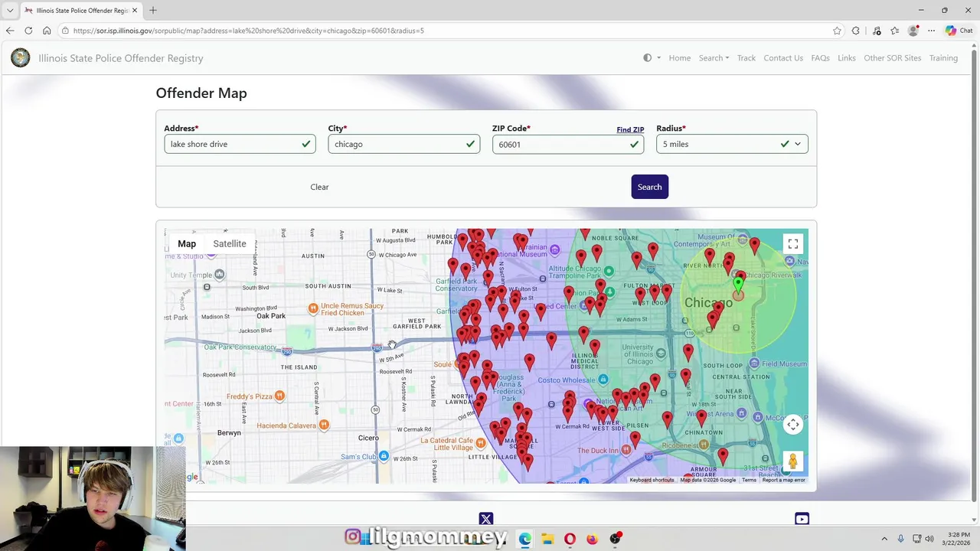This screenshot has height=551, width=980.
Task: Select the Illinois State Police browser tab
Action: pos(80,11)
